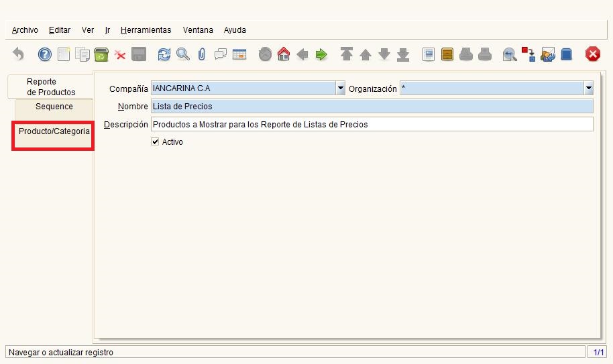The width and height of the screenshot is (613, 364).
Task: Click the green Forward arrow icon
Action: [x=321, y=54]
